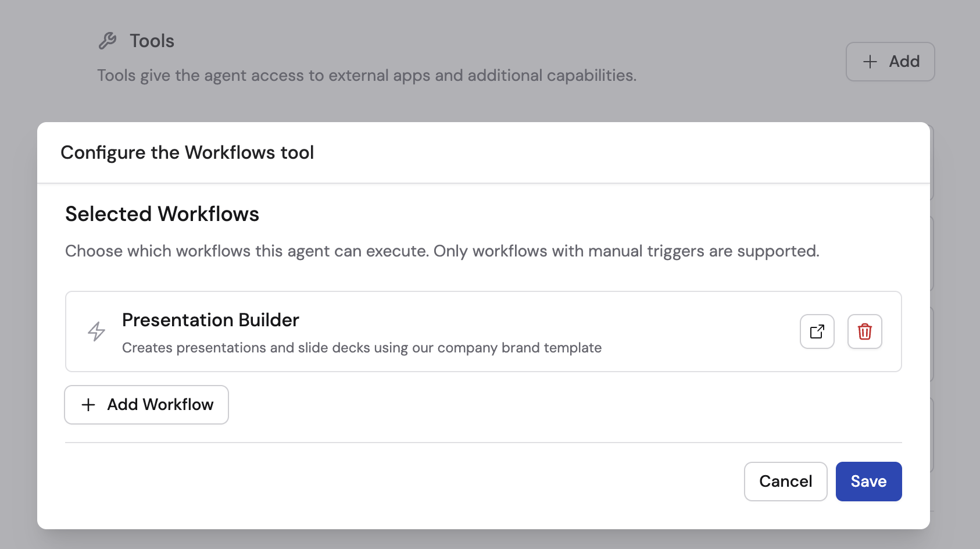Click the Configure the Workflows tool title
This screenshot has height=549, width=980.
coord(187,152)
